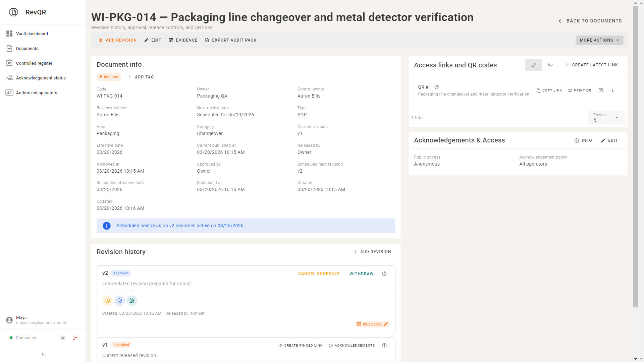Click the v2 approval shield icon
The width and height of the screenshot is (644, 362).
click(x=120, y=301)
